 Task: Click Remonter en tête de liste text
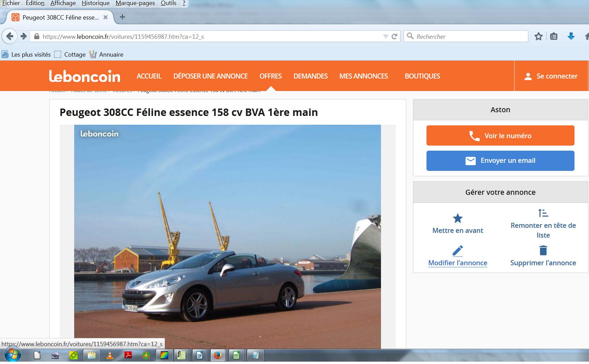coord(543,230)
